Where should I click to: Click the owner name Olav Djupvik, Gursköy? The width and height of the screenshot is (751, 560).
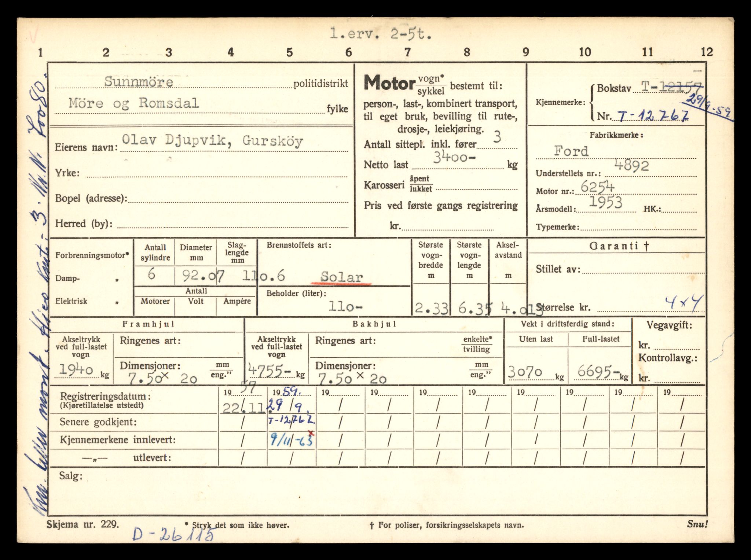[x=212, y=141]
